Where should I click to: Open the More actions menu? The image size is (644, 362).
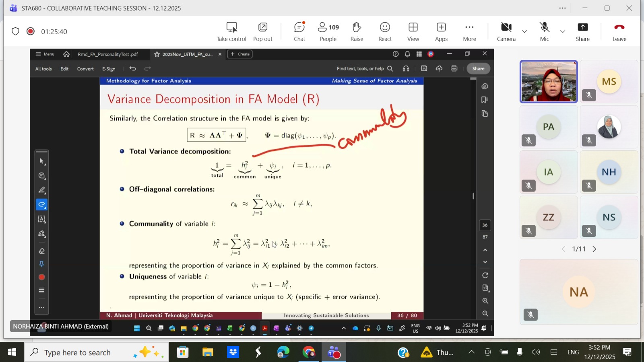[469, 32]
